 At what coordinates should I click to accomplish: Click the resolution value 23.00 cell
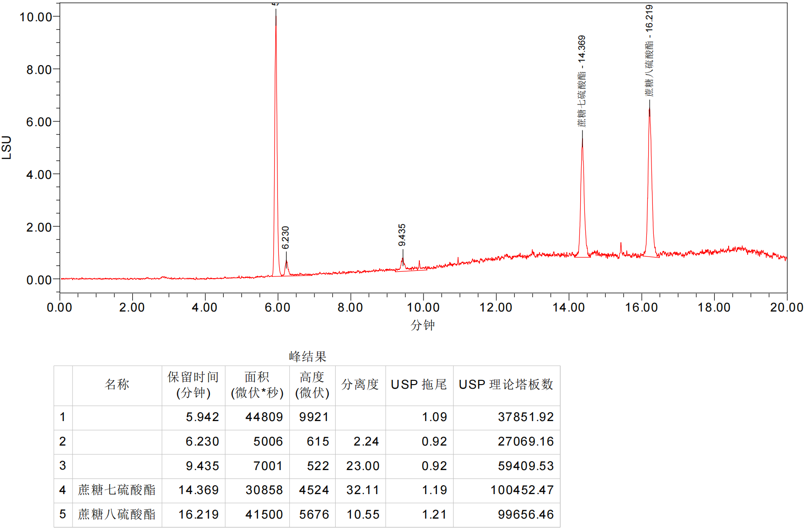(362, 466)
